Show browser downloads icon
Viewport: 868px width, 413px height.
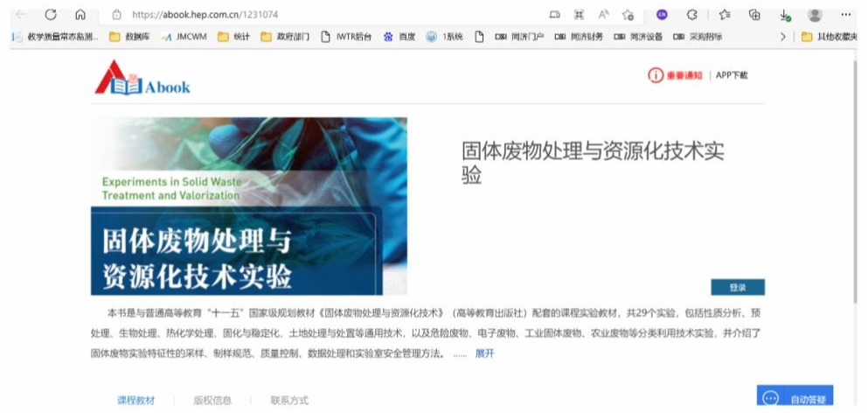click(785, 15)
